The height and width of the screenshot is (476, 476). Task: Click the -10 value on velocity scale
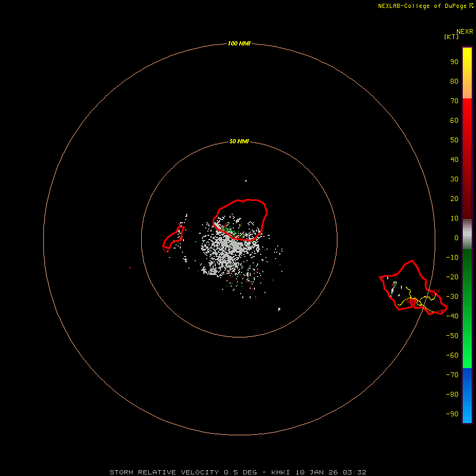click(452, 258)
